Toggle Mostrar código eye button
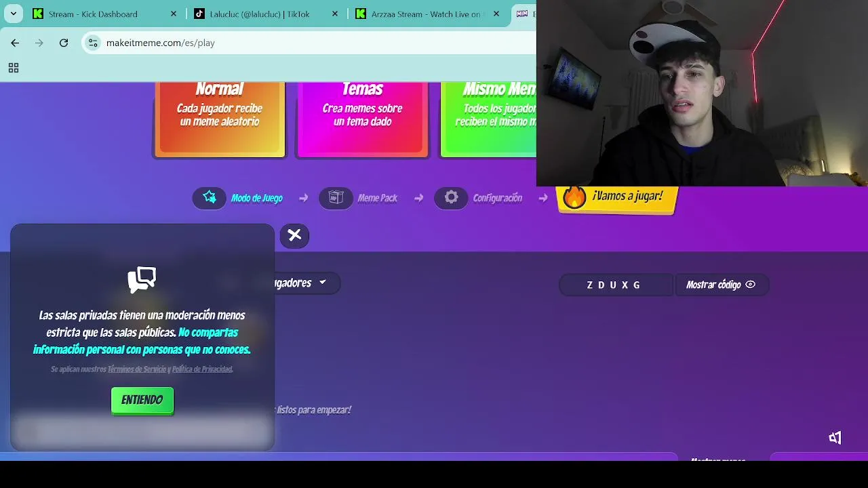868x488 pixels. [x=721, y=285]
